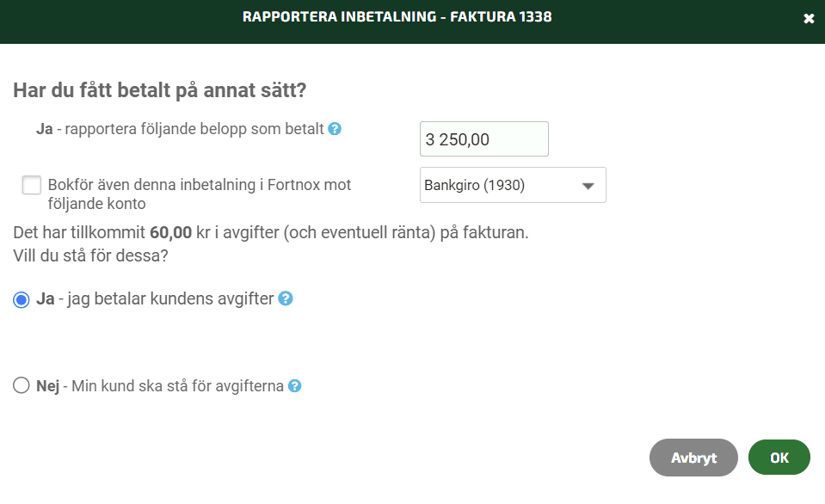Screen dimensions: 825x504
Task: Click the 'Vill du stå för dessa?' question text
Action: point(90,255)
